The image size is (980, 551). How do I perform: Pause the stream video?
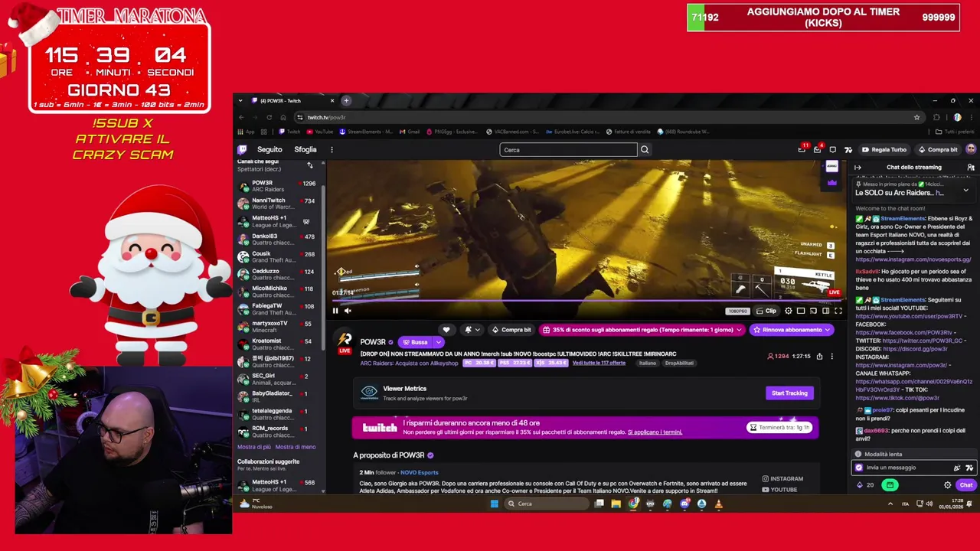point(335,311)
